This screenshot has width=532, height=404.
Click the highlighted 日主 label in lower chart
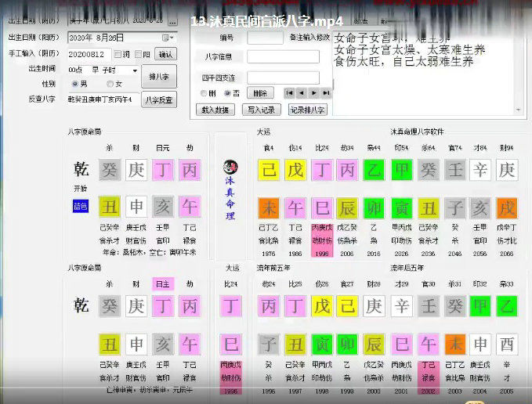tap(163, 284)
